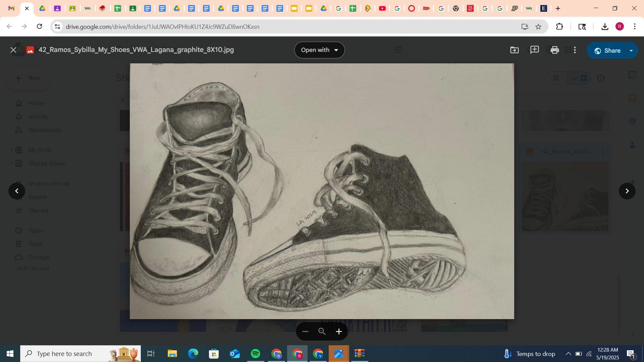Zoom in with the plus button
This screenshot has width=644, height=362.
tap(339, 331)
